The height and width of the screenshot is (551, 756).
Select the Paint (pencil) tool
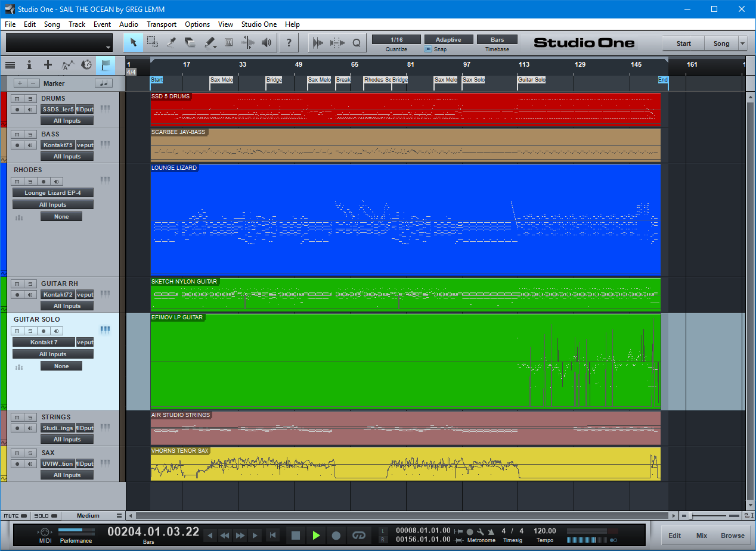pos(210,42)
